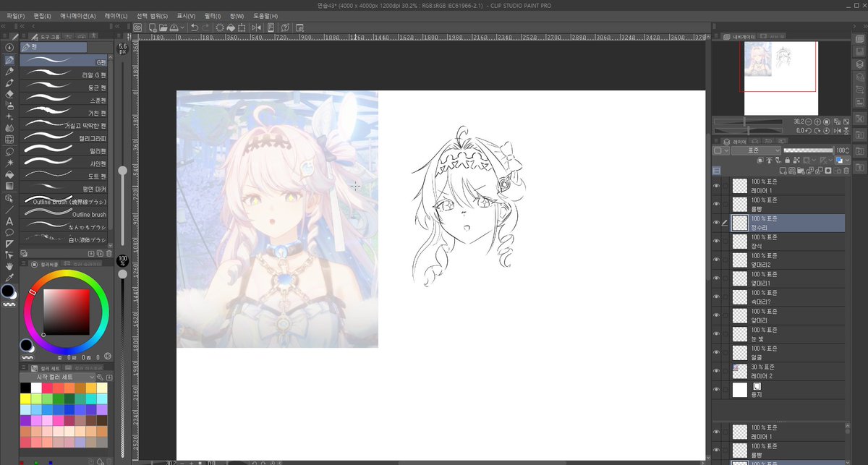868x465 pixels.
Task: Click the brush size slider handle
Action: [x=123, y=171]
